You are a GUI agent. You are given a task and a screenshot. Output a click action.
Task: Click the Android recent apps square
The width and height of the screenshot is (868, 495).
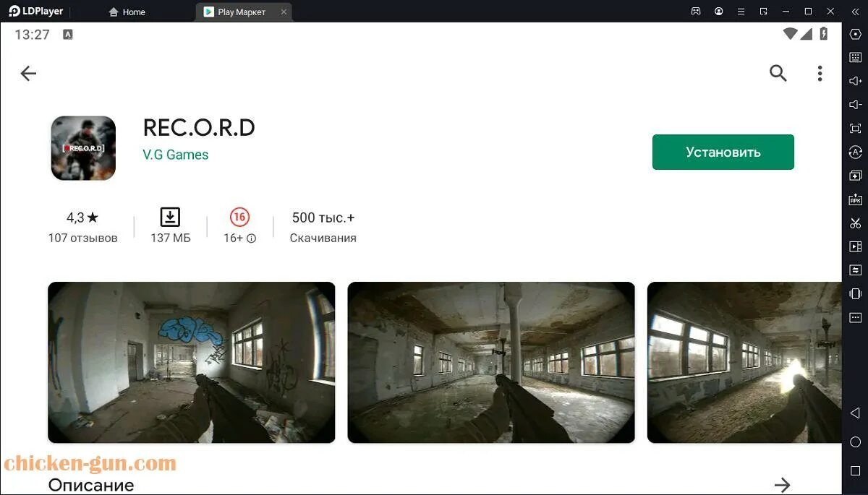(855, 470)
